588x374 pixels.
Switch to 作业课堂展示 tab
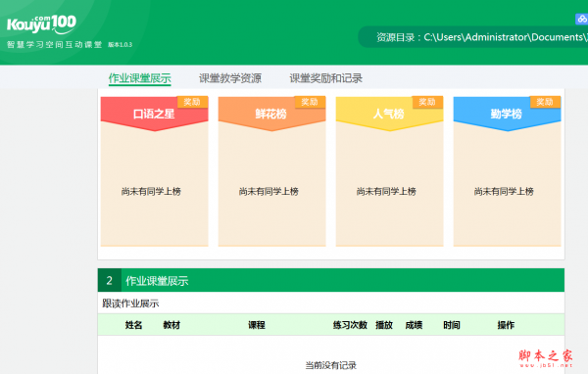[x=140, y=78]
